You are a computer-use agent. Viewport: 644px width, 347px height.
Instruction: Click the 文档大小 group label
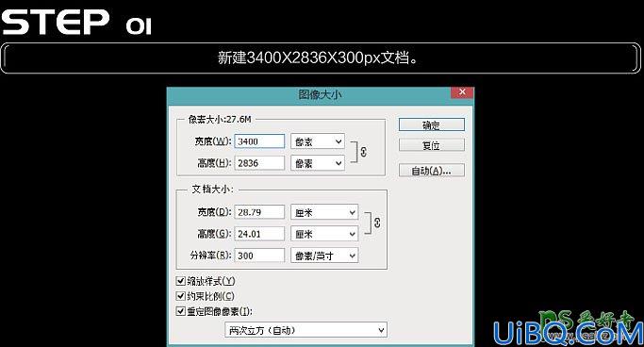pos(212,190)
